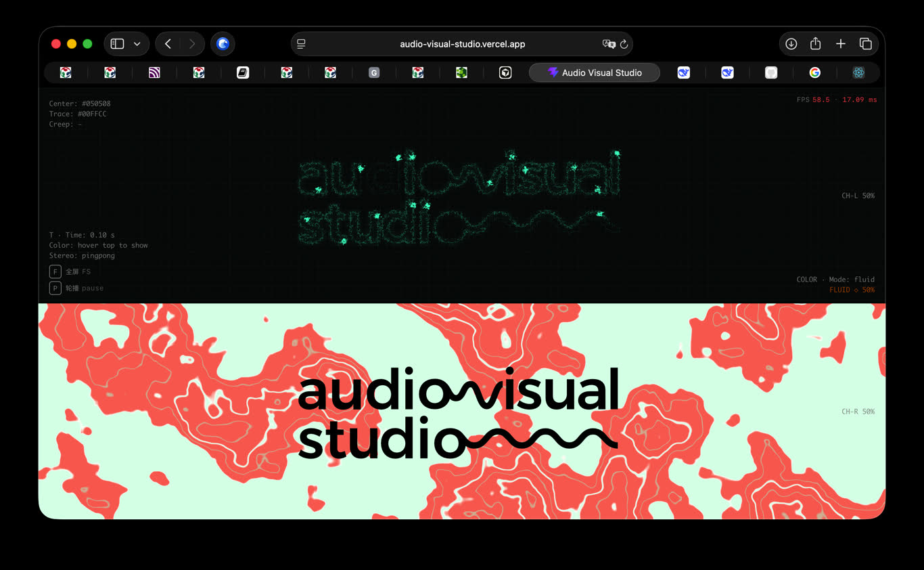
Task: Select the Audio Visual Studio tab
Action: click(x=595, y=72)
